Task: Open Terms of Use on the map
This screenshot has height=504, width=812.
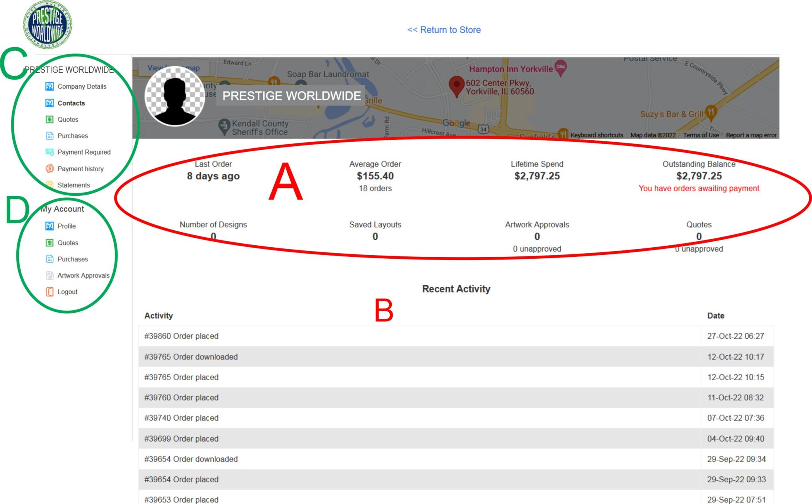Action: coord(701,135)
